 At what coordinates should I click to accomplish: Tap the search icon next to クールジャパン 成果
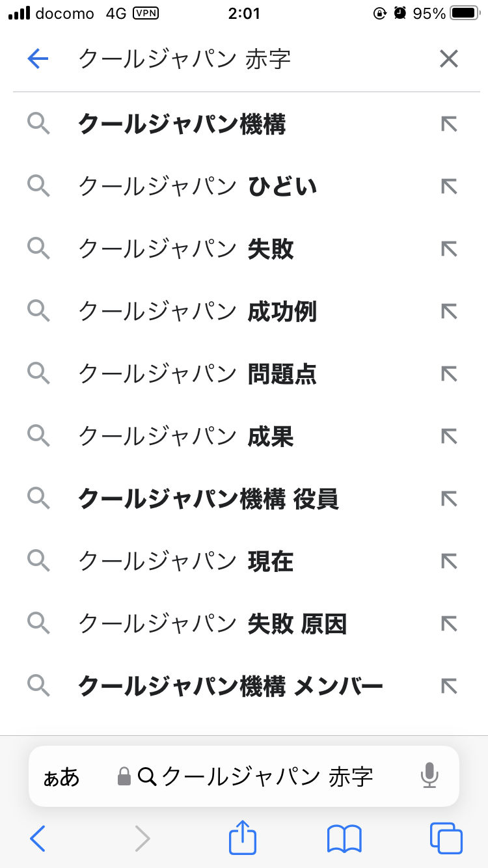[39, 436]
